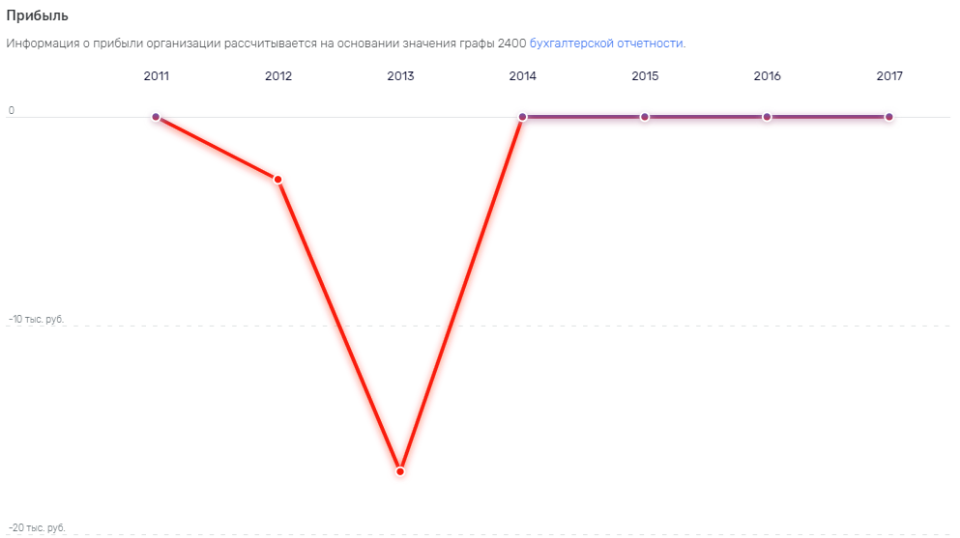Select the 2011 data point marker
This screenshot has height=538, width=960.
[x=156, y=117]
